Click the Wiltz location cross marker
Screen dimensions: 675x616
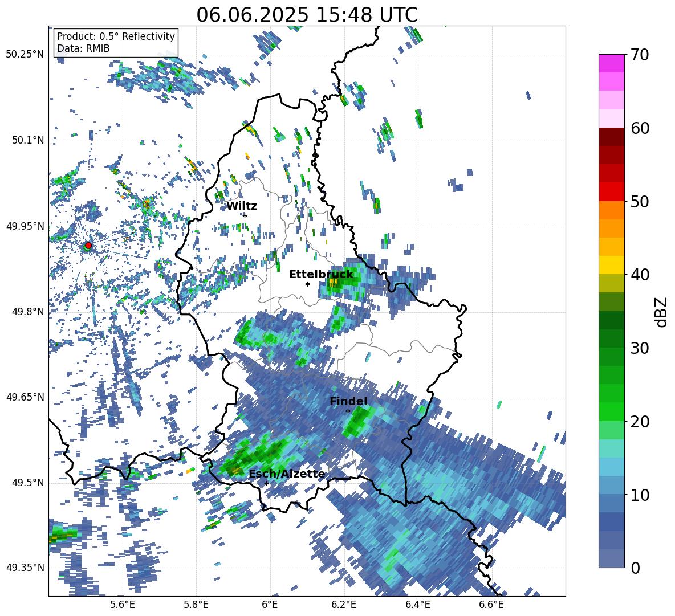tap(245, 215)
